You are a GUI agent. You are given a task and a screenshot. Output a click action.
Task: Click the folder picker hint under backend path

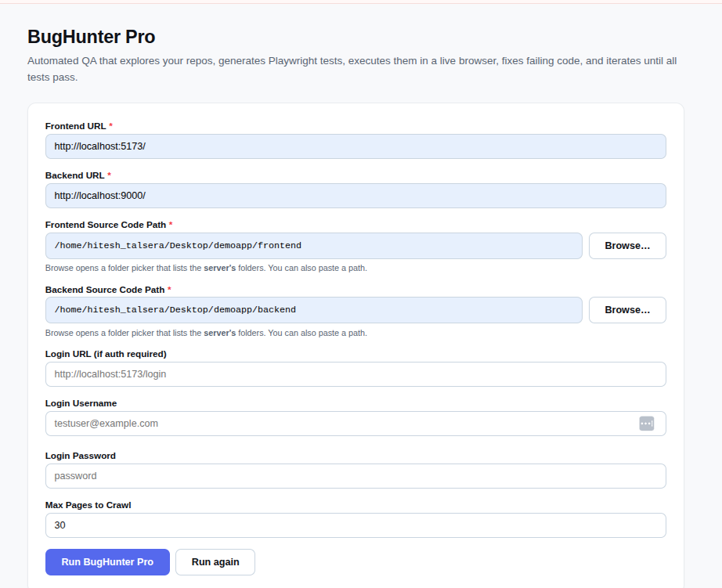(206, 333)
